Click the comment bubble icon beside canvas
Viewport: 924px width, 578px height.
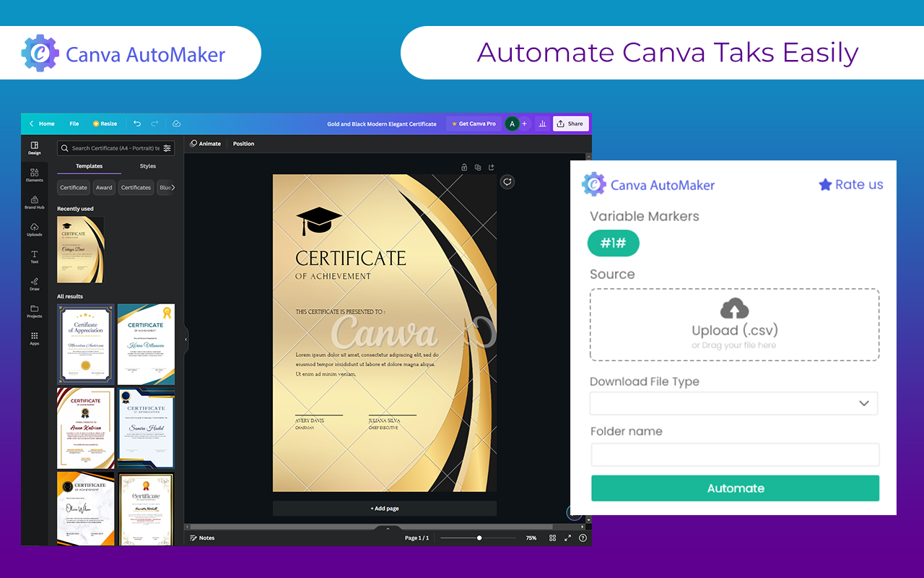(x=507, y=182)
